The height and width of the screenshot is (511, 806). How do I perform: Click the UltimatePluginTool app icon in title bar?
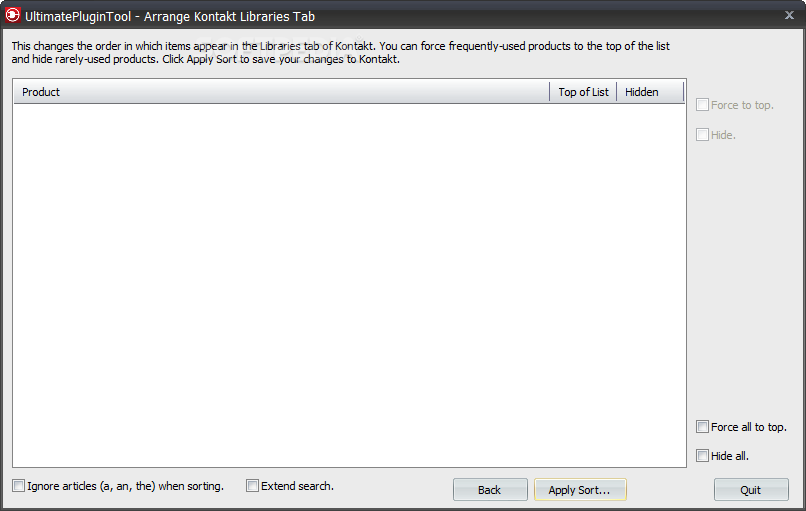click(12, 15)
